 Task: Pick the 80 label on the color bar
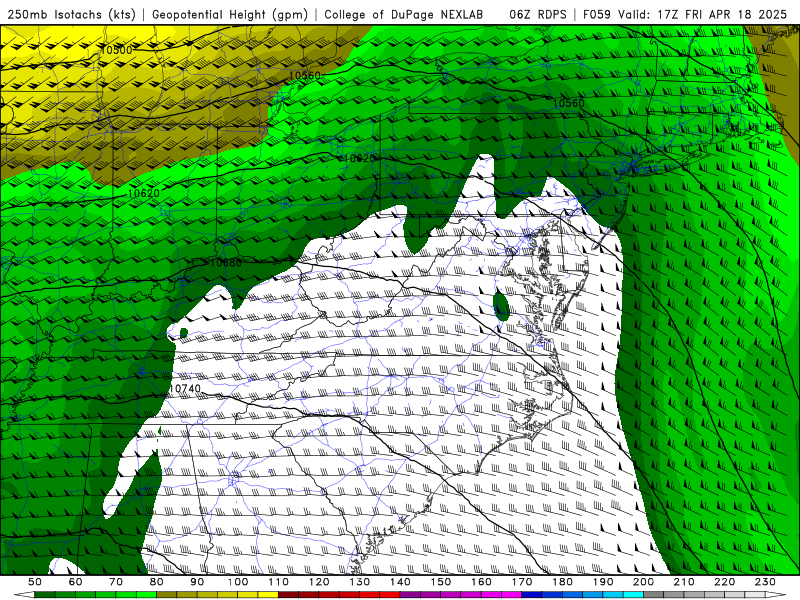point(157,582)
